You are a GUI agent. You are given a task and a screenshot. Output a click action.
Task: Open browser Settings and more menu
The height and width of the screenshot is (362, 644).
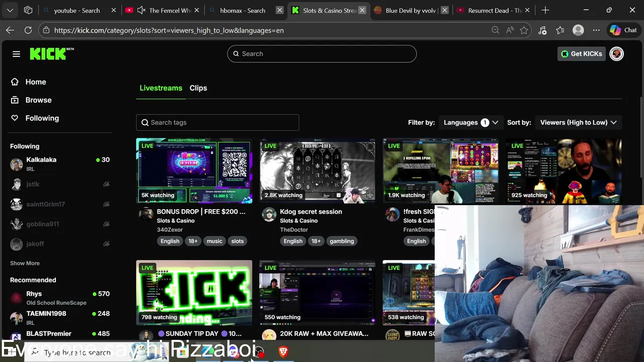[596, 30]
